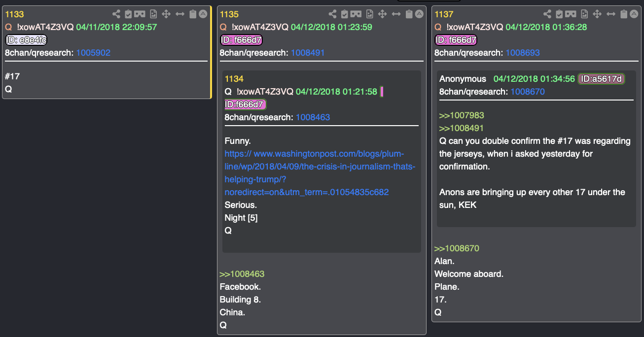Click image file icon on post 1135
The width and height of the screenshot is (644, 337).
[x=369, y=14]
